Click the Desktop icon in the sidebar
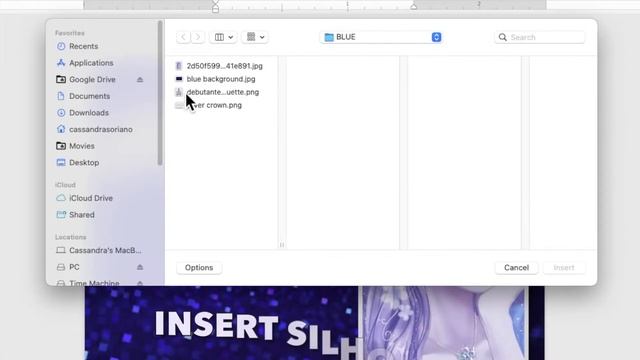 coord(61,162)
